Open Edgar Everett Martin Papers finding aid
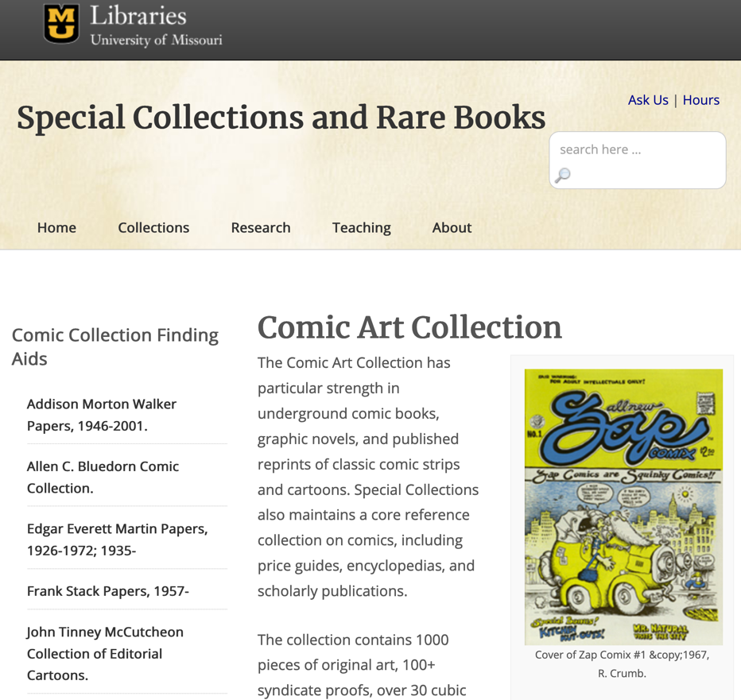The width and height of the screenshot is (741, 700). pos(117,540)
